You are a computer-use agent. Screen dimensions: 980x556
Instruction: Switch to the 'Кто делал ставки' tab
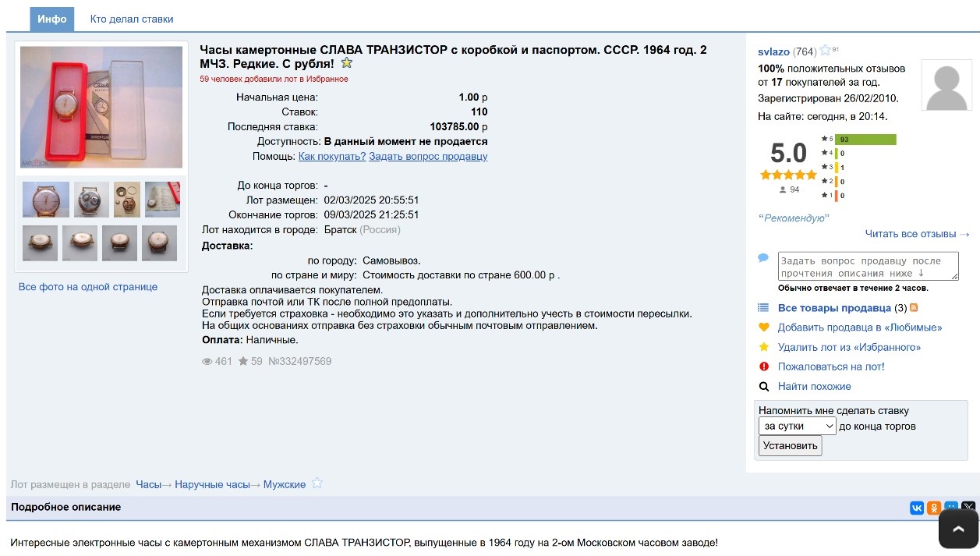coord(132,19)
